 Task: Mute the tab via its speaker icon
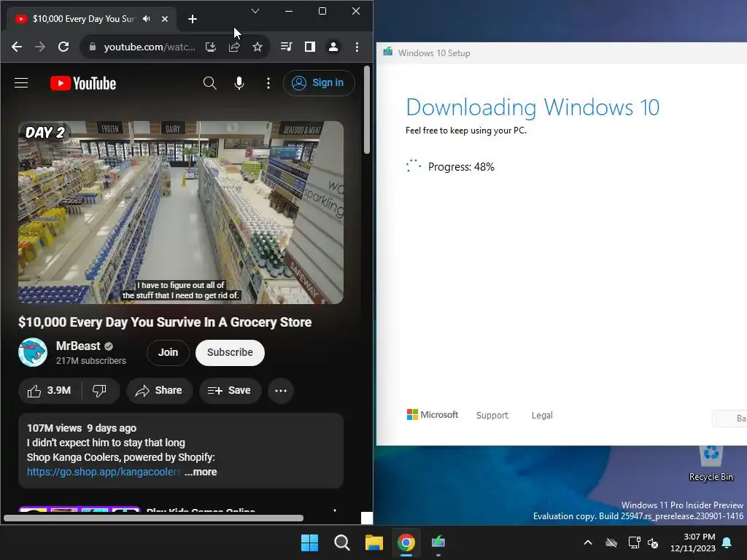146,18
